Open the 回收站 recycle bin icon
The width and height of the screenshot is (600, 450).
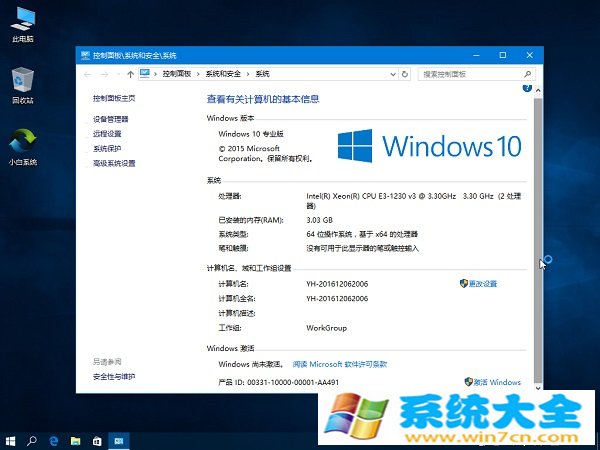(21, 80)
